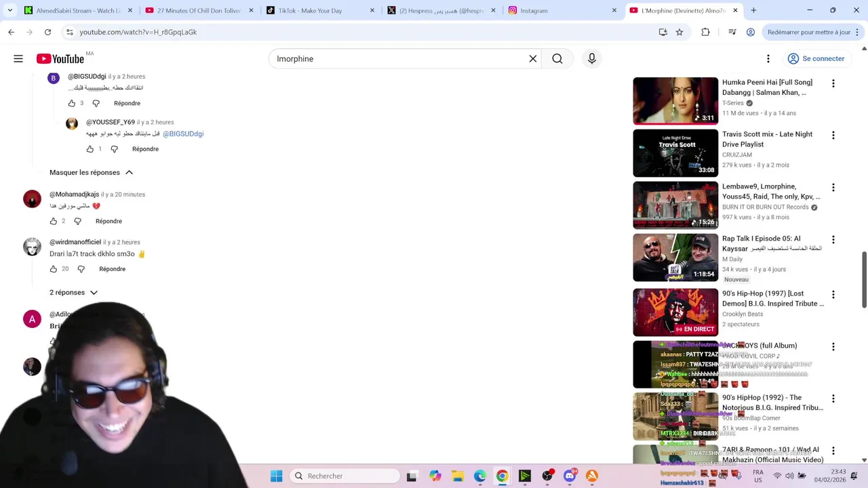The image size is (868, 488).
Task: Open Rap Talk I Episode 05 title
Action: pyautogui.click(x=772, y=243)
